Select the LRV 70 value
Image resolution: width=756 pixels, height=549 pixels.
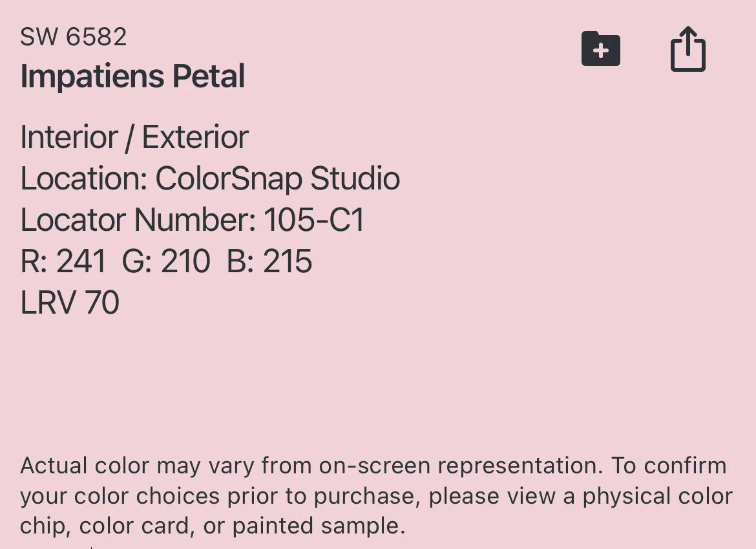point(70,303)
